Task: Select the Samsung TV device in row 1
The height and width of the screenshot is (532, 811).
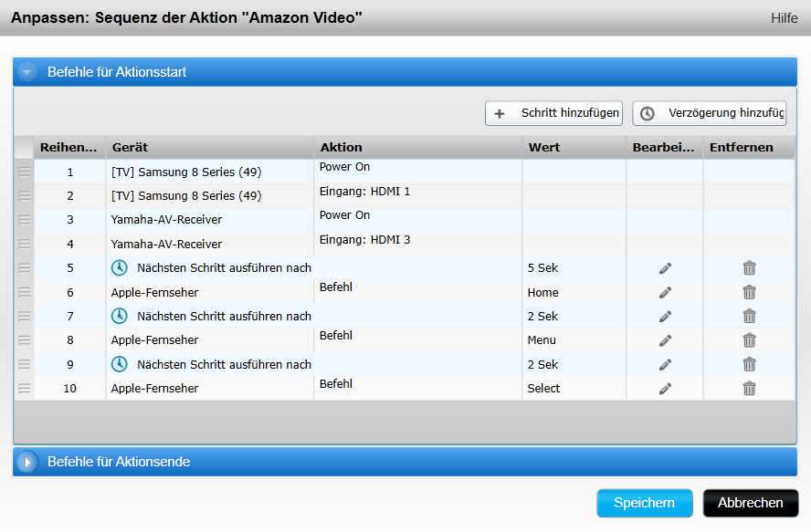Action: point(186,172)
